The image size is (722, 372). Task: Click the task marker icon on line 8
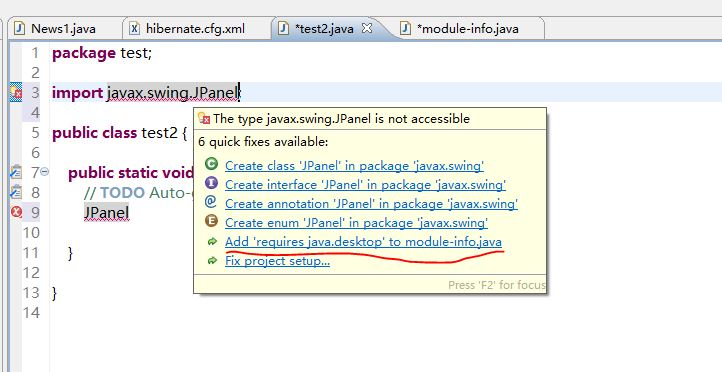pos(16,192)
